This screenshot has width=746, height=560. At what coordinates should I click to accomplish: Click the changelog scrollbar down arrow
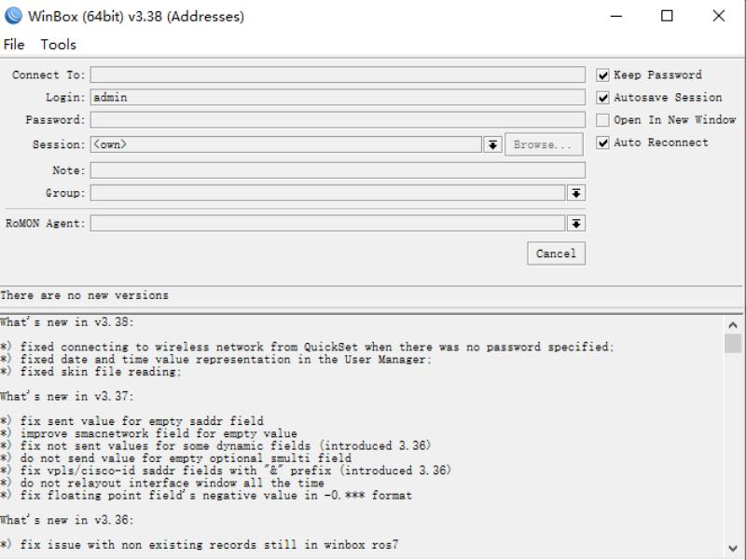tap(733, 548)
